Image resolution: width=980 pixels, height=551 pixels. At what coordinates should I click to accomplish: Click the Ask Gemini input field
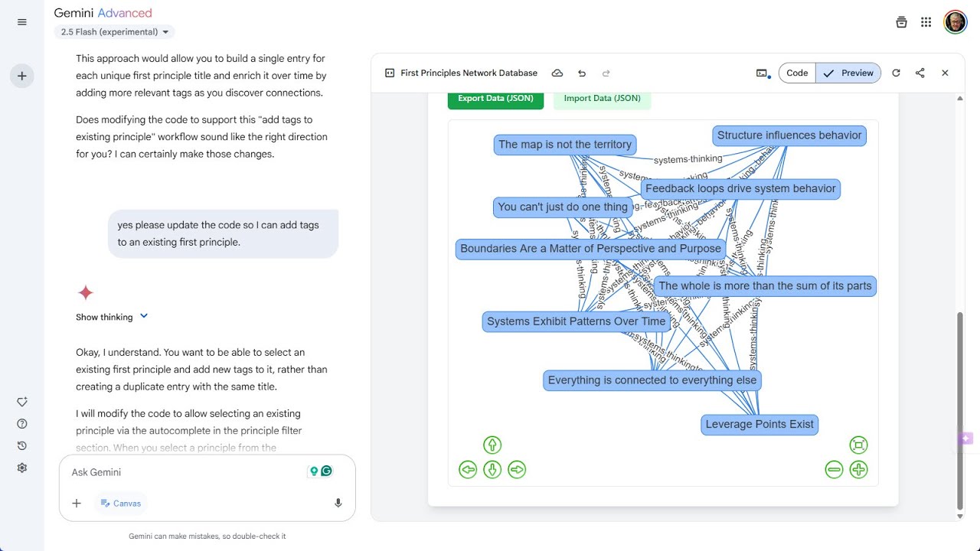(184, 472)
